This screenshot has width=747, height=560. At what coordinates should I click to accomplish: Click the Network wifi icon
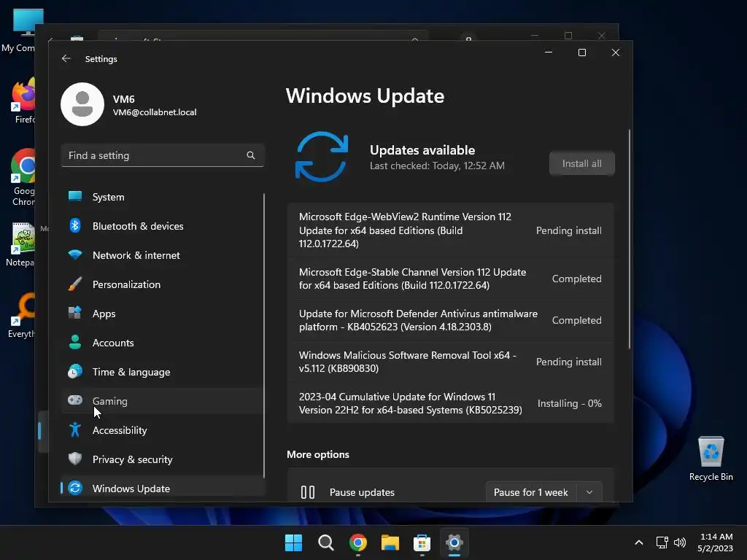point(75,254)
